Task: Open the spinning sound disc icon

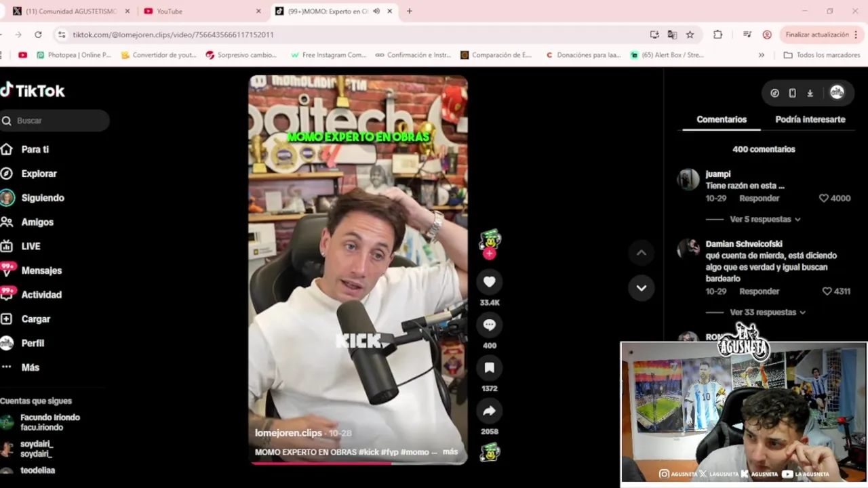Action: (490, 452)
